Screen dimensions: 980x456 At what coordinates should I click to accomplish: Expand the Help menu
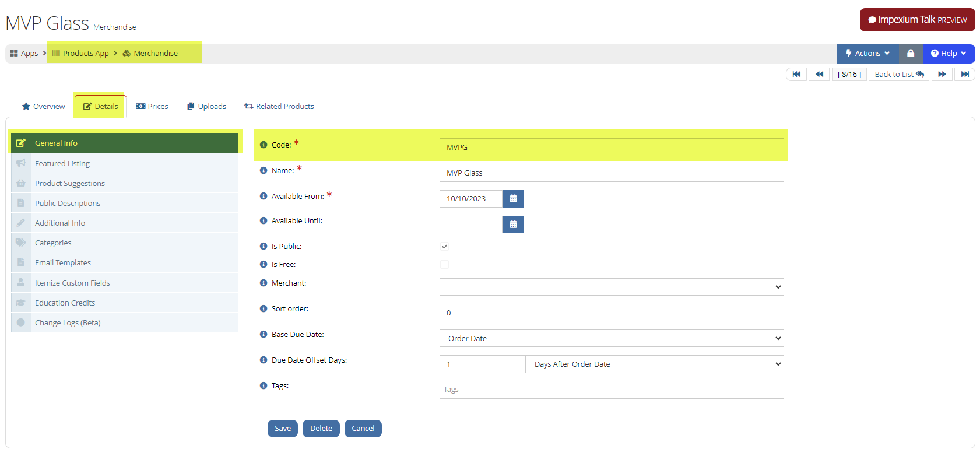coord(949,53)
